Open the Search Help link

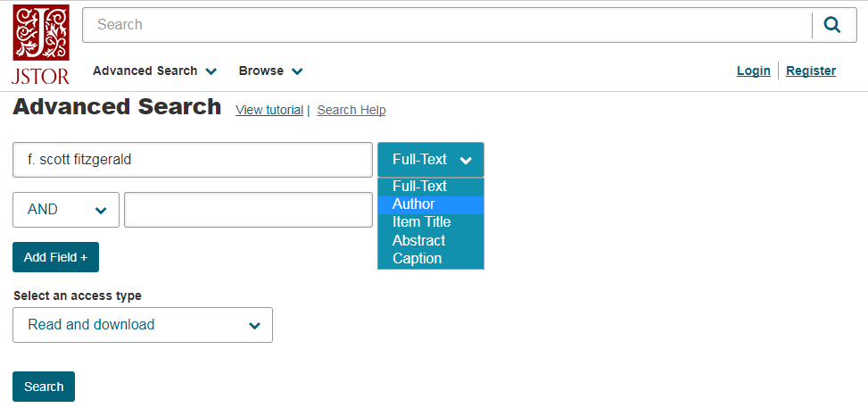coord(351,111)
